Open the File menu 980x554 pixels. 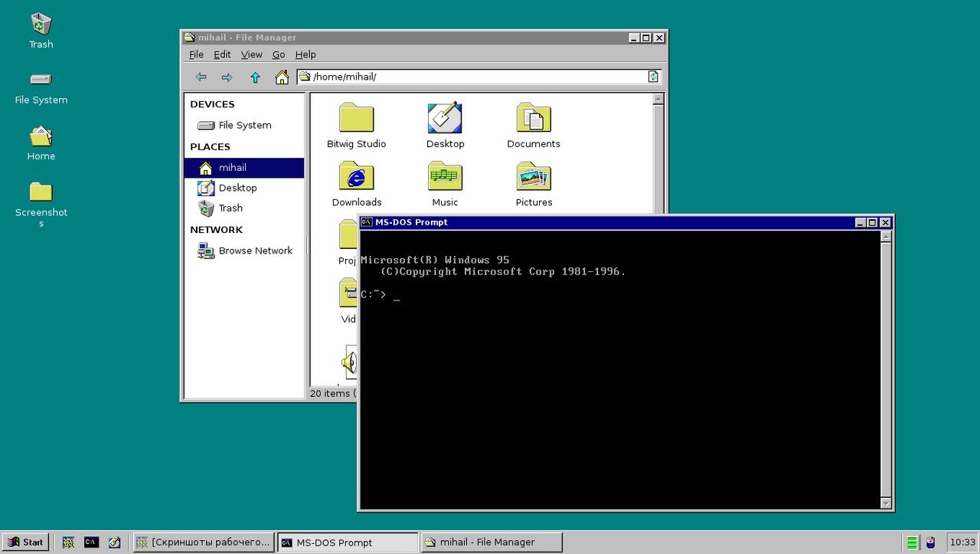point(197,54)
